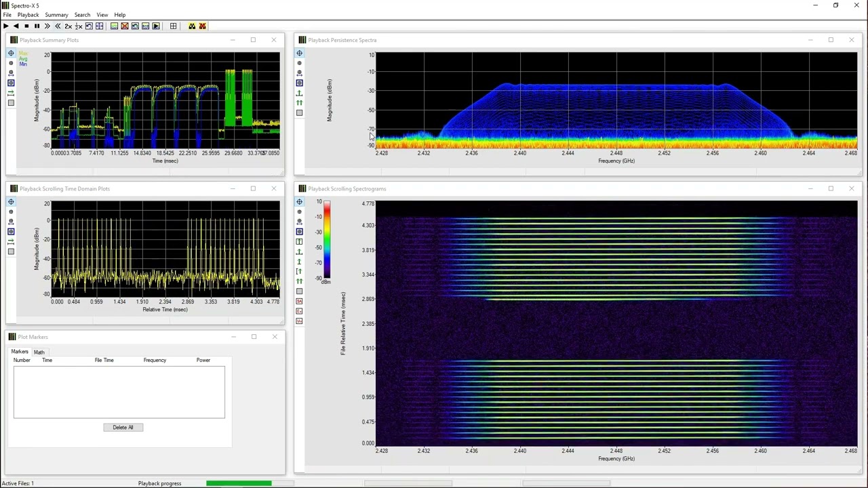This screenshot has width=868, height=488.
Task: Click green arrow span tool in Summary Plots
Action: click(x=11, y=93)
